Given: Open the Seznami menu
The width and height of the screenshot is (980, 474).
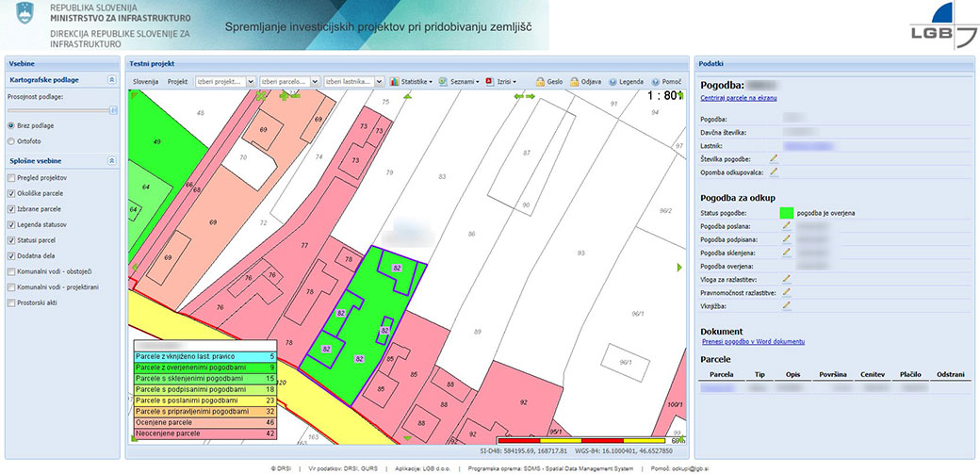Looking at the screenshot, I should [x=461, y=82].
